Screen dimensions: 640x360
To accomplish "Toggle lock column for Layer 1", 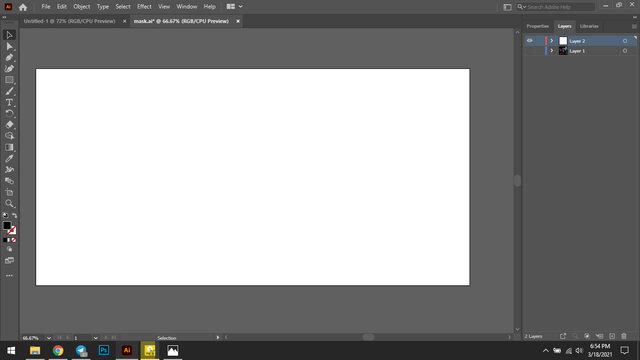I will point(539,51).
